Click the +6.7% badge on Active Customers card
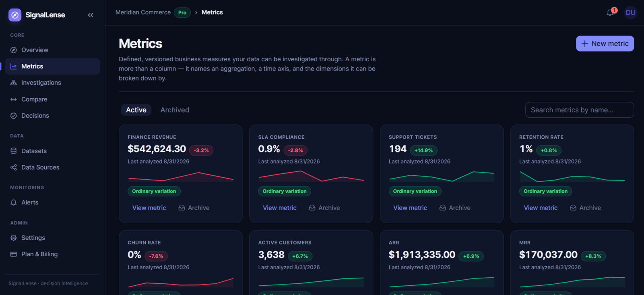644x295 pixels. pos(300,256)
